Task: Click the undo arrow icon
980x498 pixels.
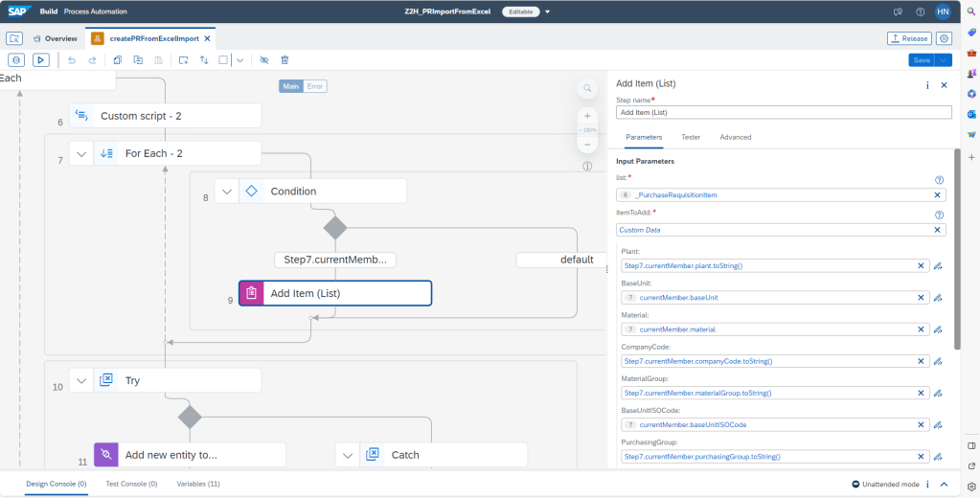Action: (72, 59)
